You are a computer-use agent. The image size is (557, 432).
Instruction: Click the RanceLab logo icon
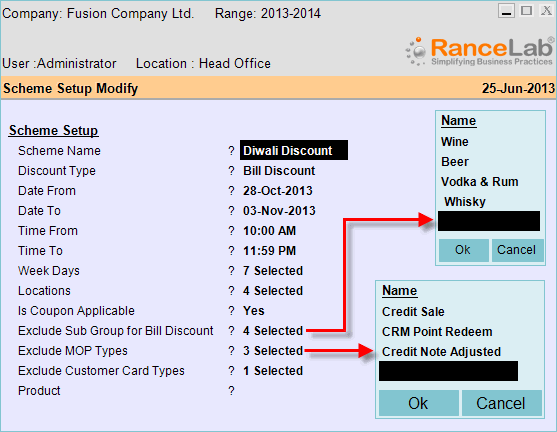pyautogui.click(x=416, y=52)
